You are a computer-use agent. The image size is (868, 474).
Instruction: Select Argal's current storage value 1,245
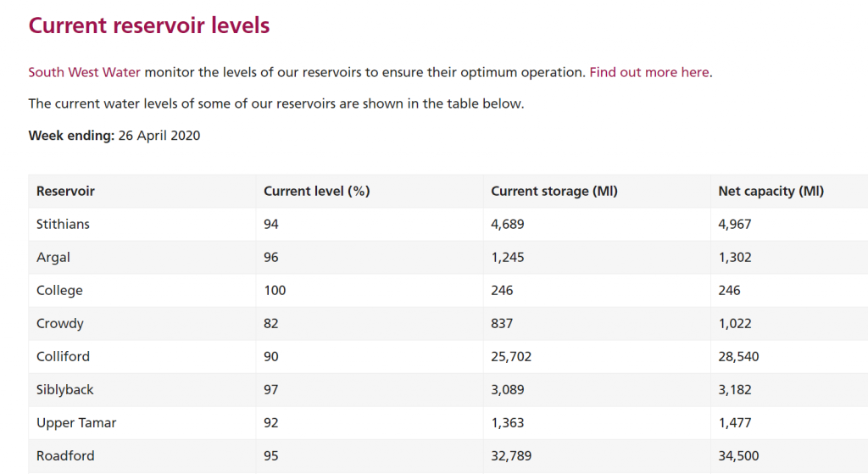point(508,258)
